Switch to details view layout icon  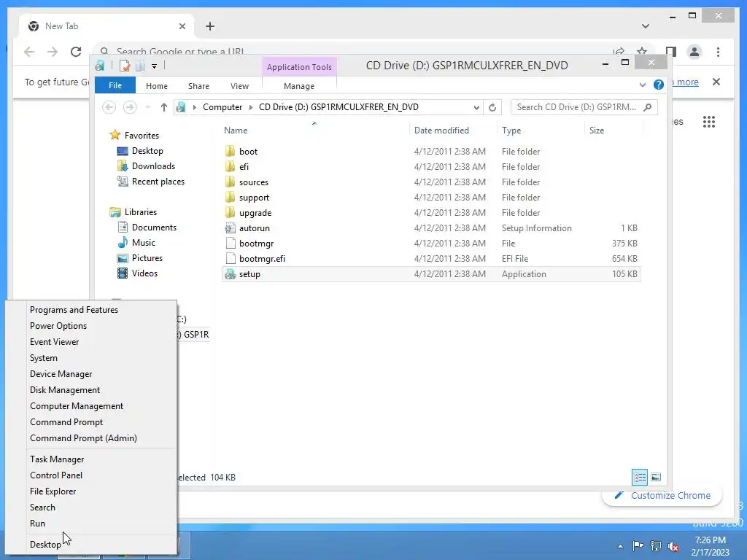[x=640, y=477]
